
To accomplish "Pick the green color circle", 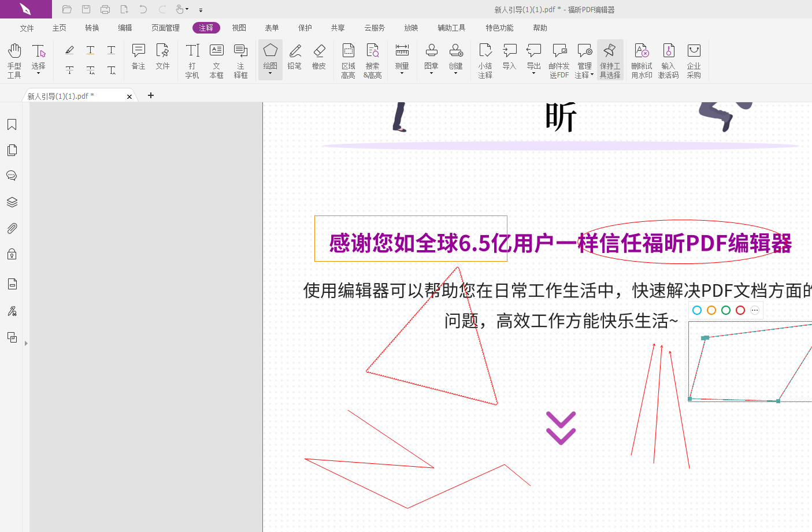I will coord(726,310).
